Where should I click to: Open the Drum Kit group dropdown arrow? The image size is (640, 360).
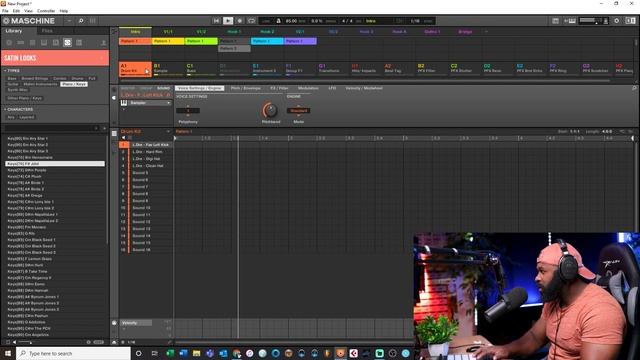click(168, 131)
